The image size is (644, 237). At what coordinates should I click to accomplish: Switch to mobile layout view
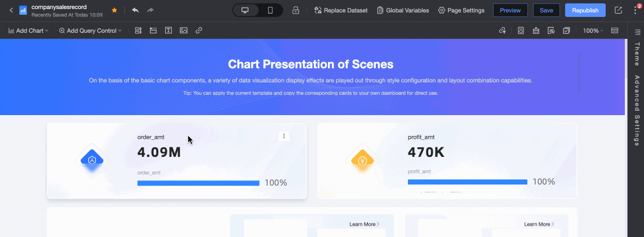coord(270,10)
